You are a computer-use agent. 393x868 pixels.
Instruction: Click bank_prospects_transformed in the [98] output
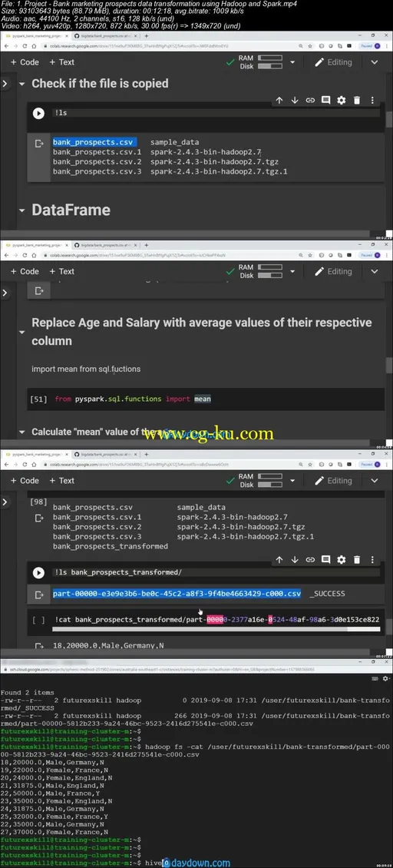(x=111, y=546)
